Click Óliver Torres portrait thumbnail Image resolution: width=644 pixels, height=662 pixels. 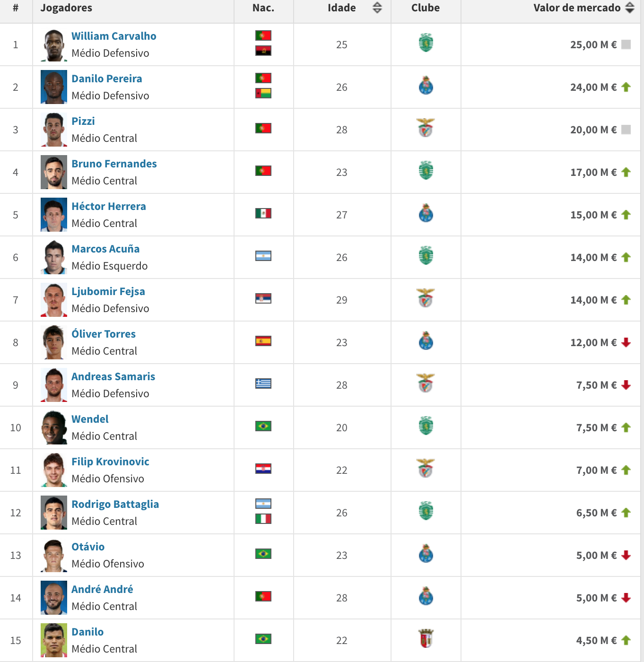pos(54,342)
